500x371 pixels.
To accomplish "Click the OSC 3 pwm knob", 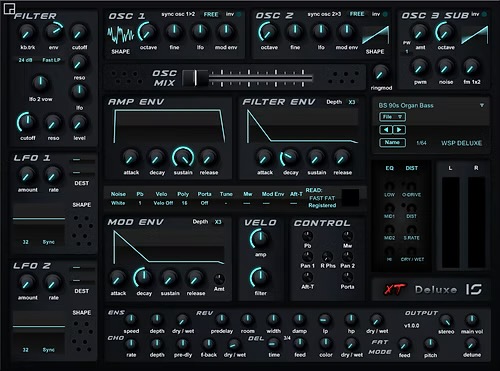I will click(x=420, y=67).
